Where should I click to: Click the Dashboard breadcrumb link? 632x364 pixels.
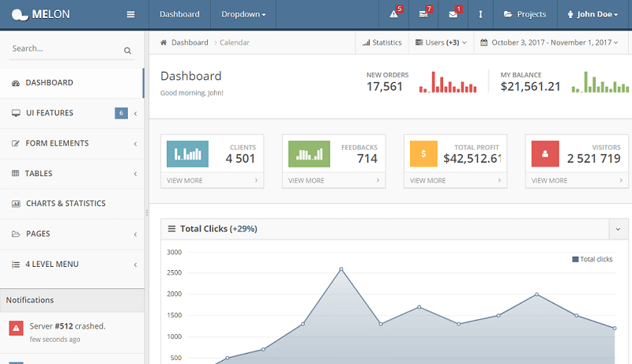tap(190, 43)
